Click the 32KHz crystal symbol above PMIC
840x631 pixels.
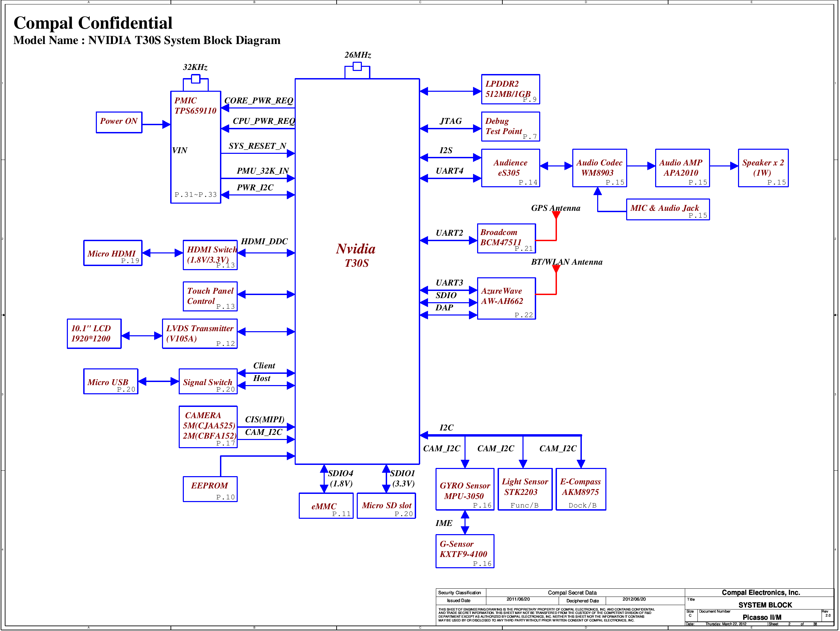click(x=195, y=79)
